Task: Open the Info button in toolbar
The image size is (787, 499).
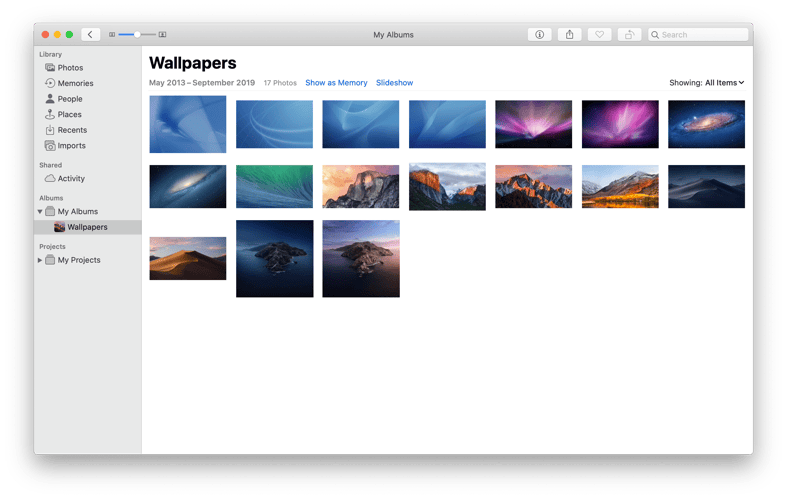Action: click(x=540, y=35)
